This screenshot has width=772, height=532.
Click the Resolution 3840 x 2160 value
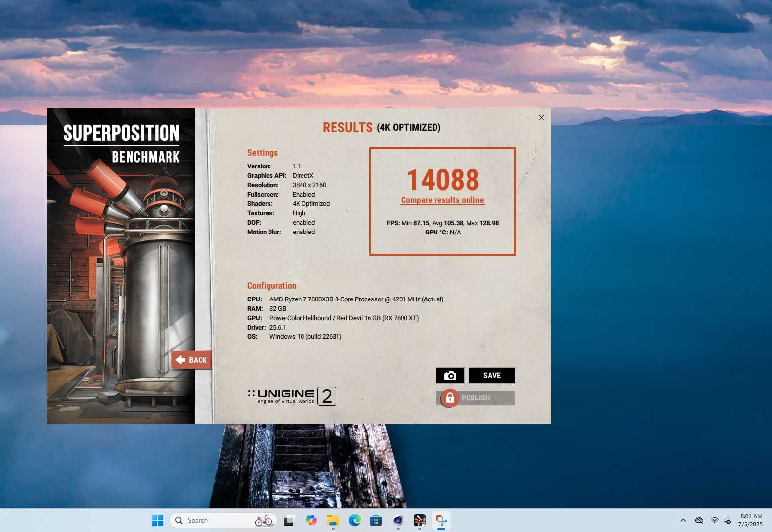coord(309,185)
